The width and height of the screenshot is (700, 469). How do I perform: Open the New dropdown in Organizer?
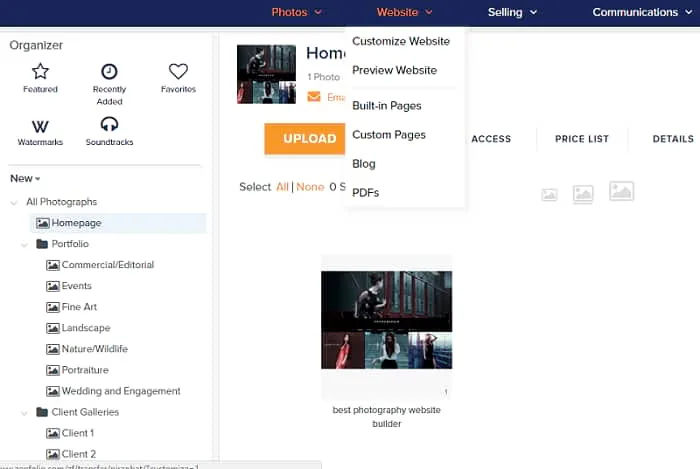coord(25,178)
